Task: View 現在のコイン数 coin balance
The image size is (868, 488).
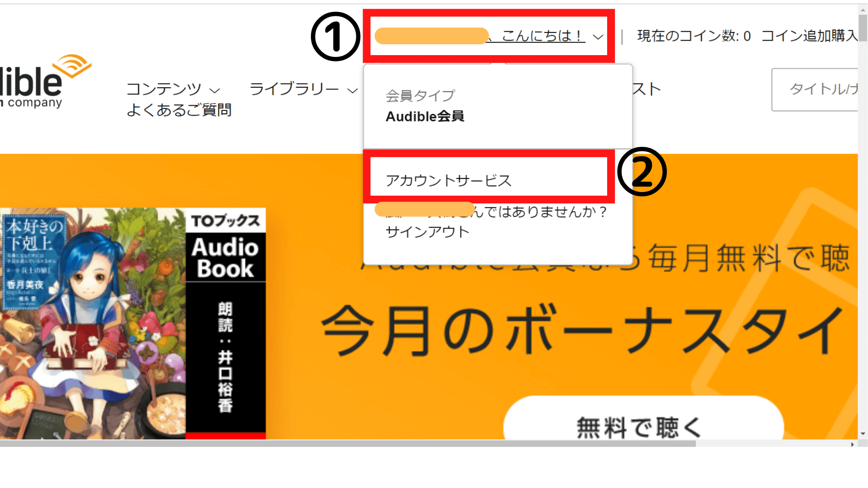Action: coord(694,36)
